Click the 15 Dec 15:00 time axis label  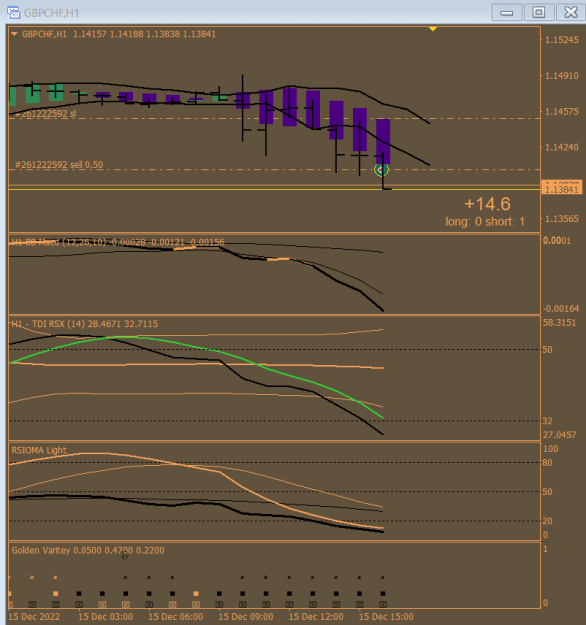[386, 617]
